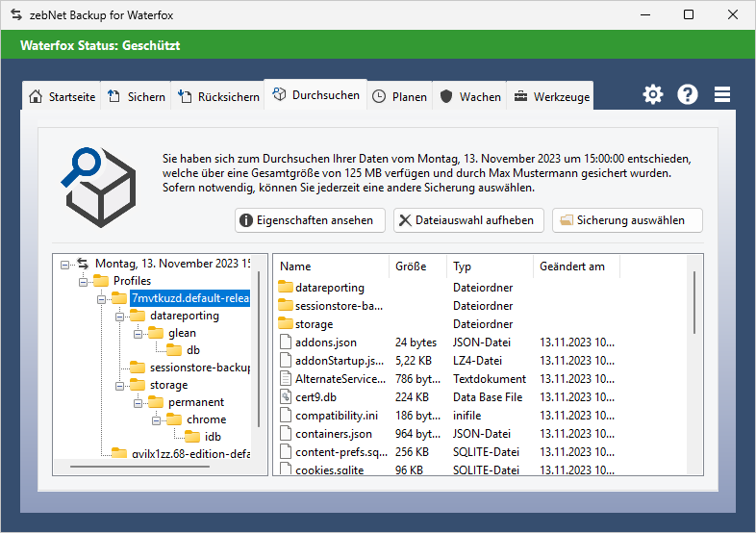Sort file list by Größe column
The width and height of the screenshot is (756, 533).
[x=417, y=266]
